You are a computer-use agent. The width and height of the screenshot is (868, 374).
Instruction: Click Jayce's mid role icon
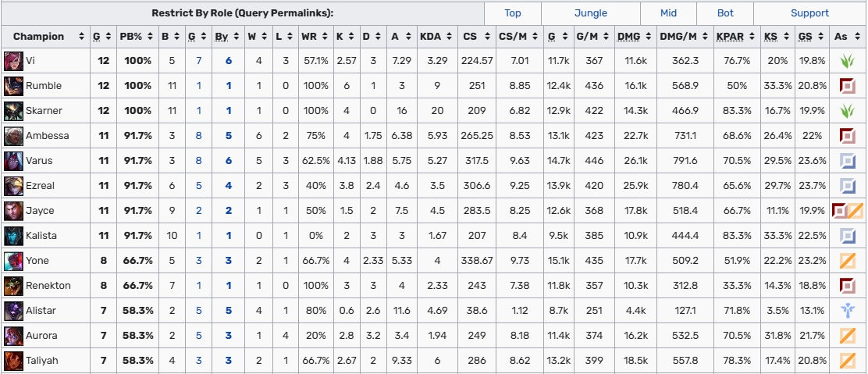pyautogui.click(x=856, y=211)
